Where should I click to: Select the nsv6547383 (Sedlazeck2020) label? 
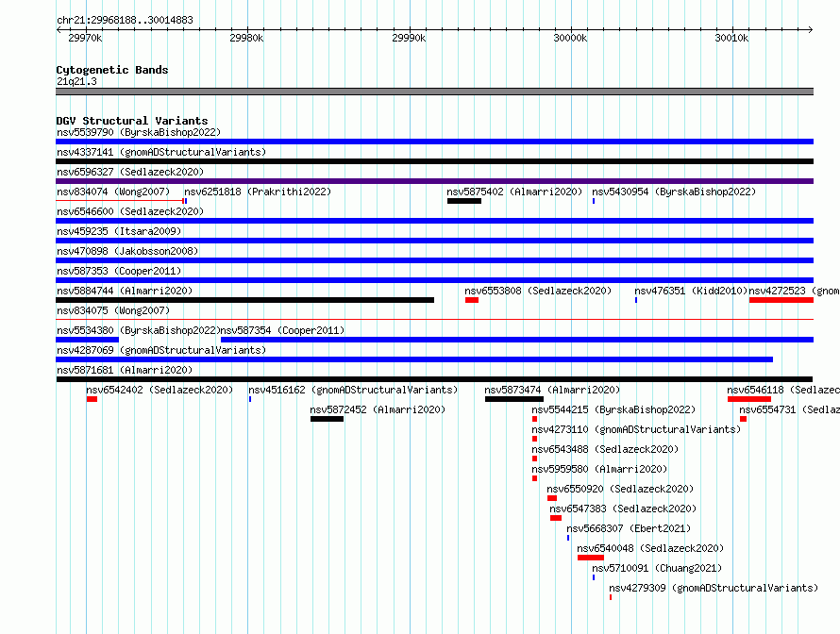623,509
